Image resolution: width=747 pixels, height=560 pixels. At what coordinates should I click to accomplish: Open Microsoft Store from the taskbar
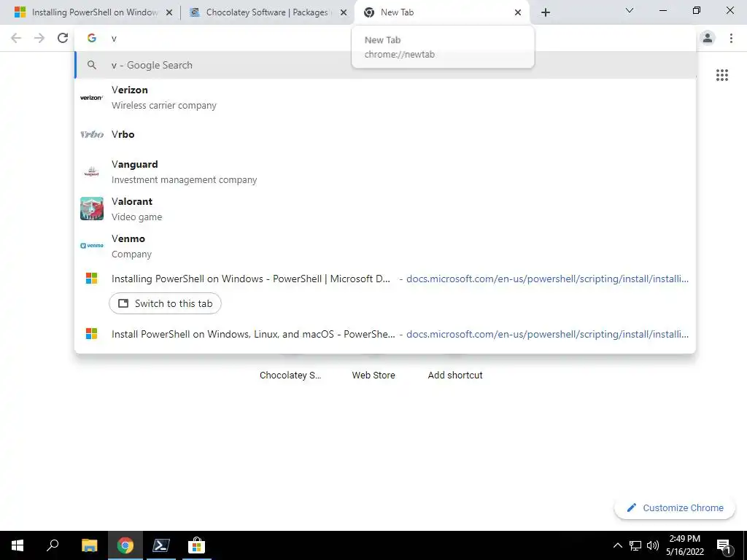point(196,545)
